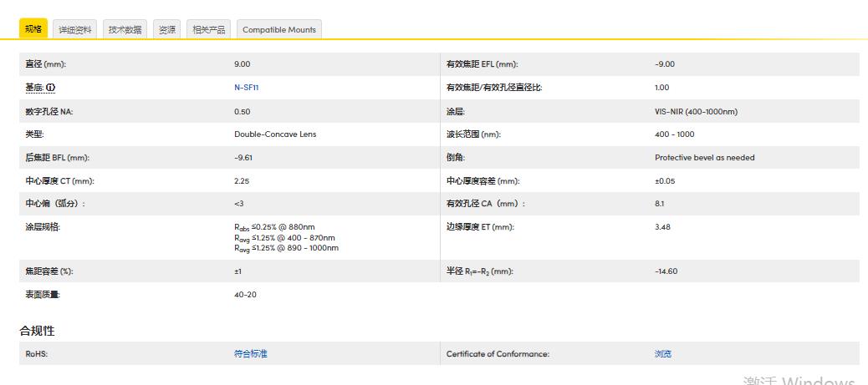The height and width of the screenshot is (385, 868).
Task: Switch to the 详细资料 tab
Action: (x=75, y=30)
